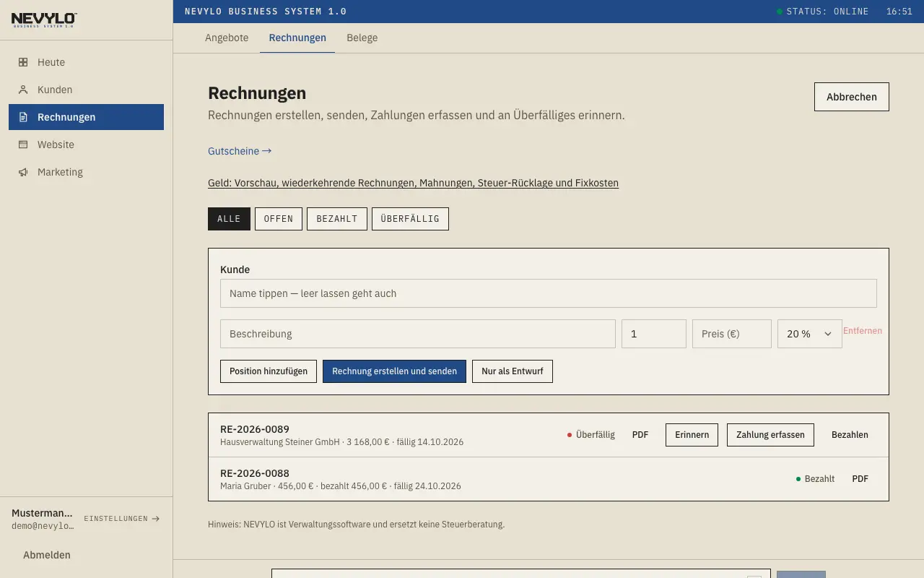Show only ÜBERFÄLLIG invoices
This screenshot has width=924, height=578.
click(410, 219)
